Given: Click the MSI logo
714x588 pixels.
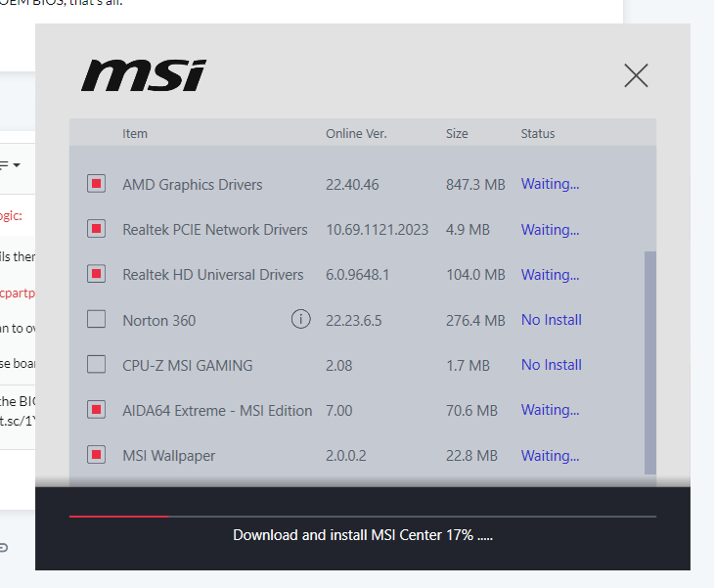Looking at the screenshot, I should tap(144, 75).
